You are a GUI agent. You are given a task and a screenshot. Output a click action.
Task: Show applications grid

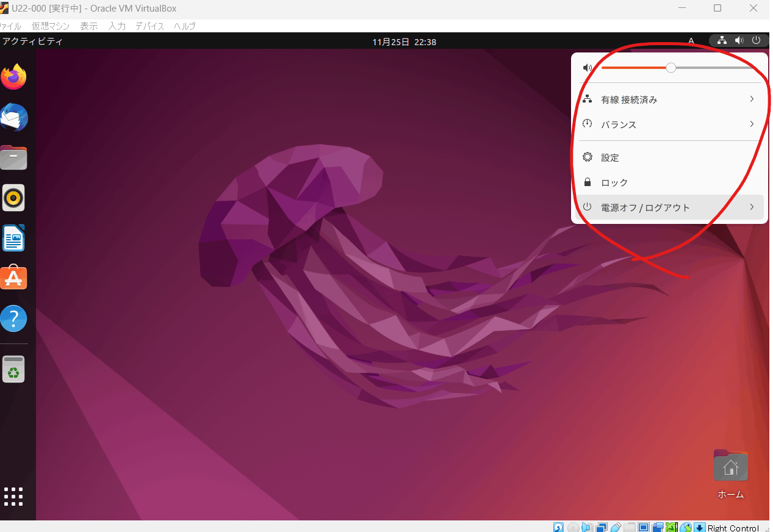tap(13, 497)
